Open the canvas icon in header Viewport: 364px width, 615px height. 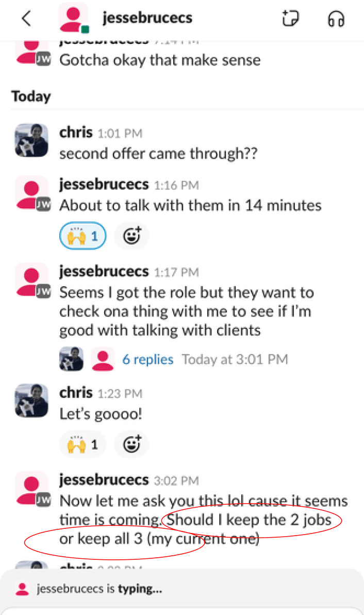point(290,19)
